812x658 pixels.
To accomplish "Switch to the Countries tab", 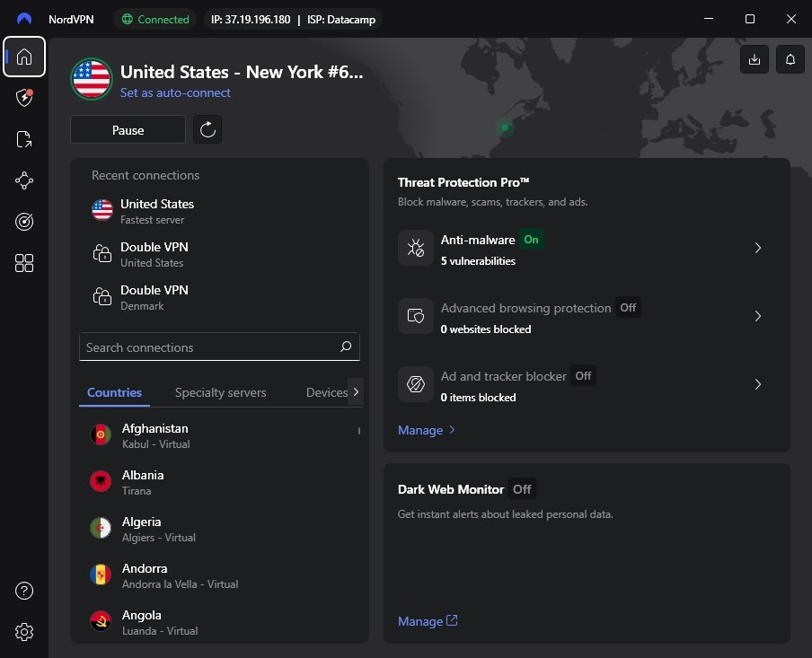I will [x=114, y=392].
